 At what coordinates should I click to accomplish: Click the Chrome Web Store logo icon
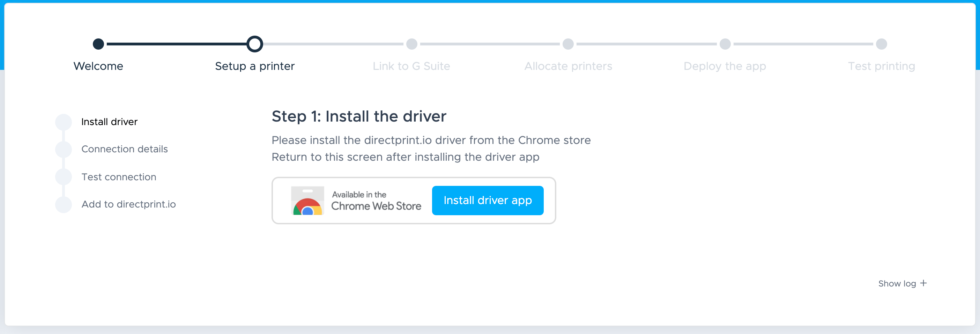pyautogui.click(x=307, y=201)
